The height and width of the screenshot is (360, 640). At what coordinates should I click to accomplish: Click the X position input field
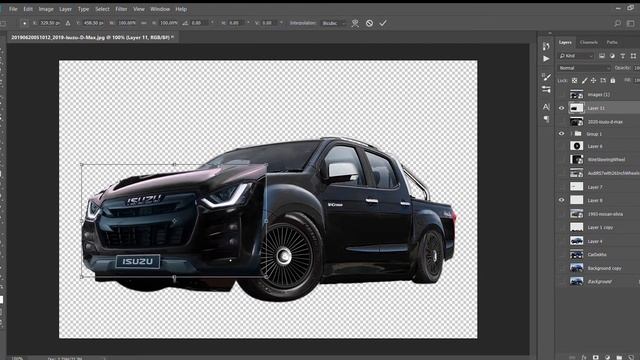pos(49,23)
